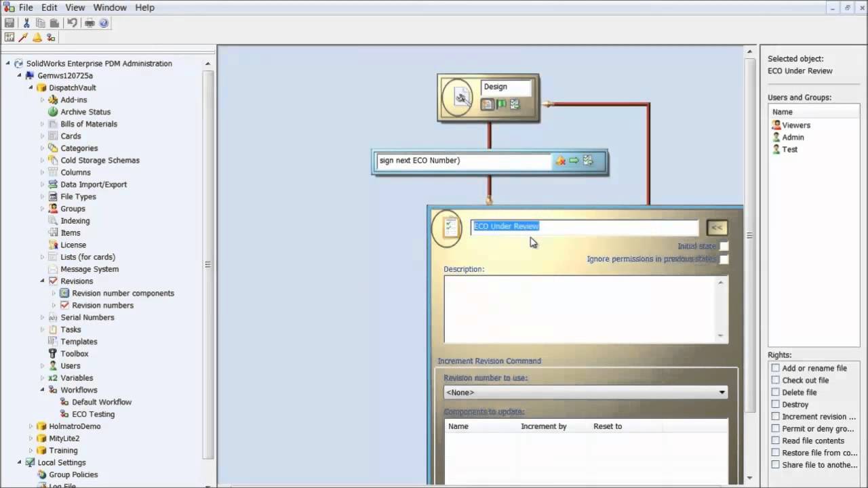Click the Save toolbar icon
Screen dimensions: 868x488
[x=9, y=23]
